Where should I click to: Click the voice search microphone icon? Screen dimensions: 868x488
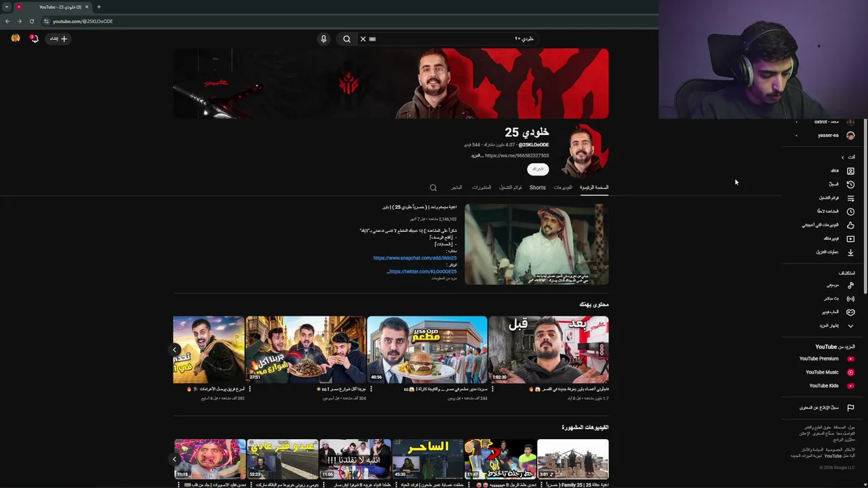click(x=323, y=39)
